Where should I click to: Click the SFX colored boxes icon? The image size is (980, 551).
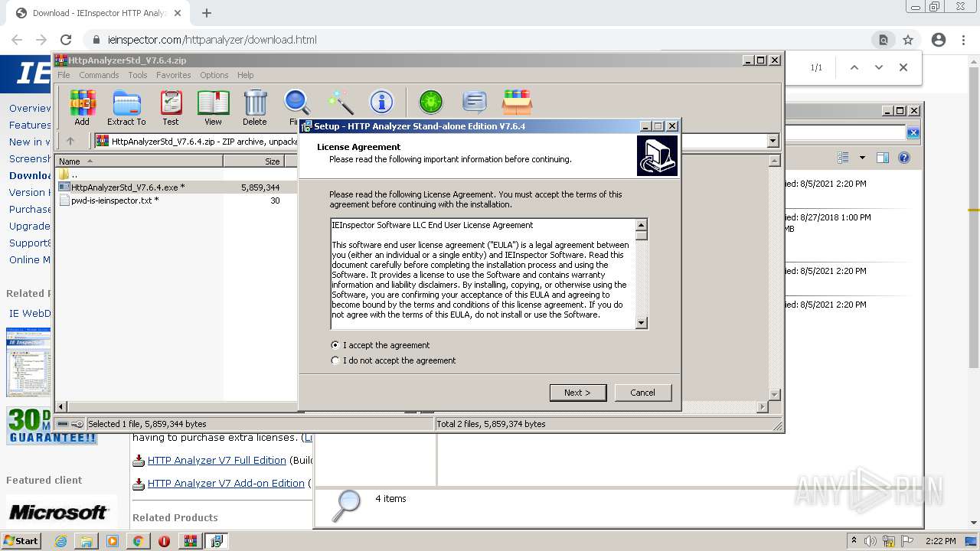pos(517,102)
